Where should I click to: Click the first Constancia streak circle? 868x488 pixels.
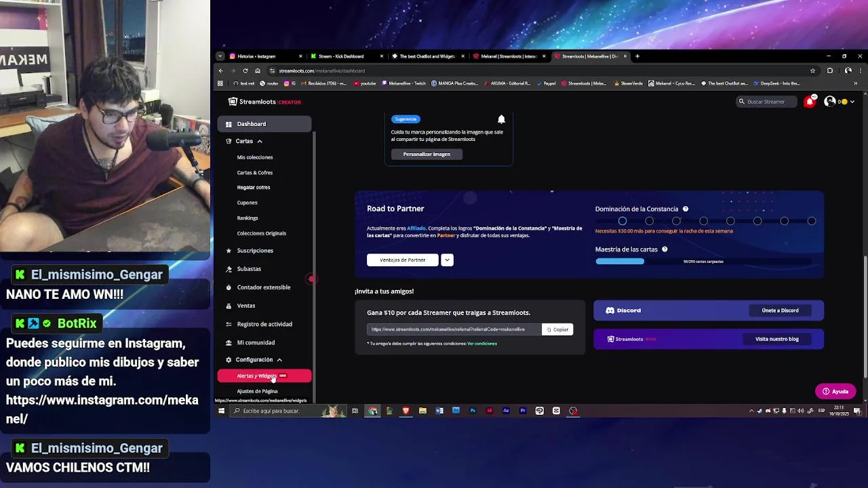[622, 221]
